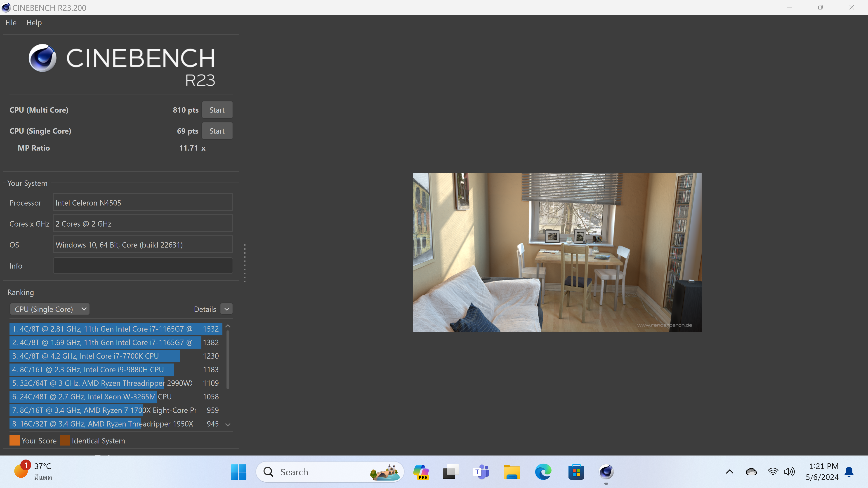The height and width of the screenshot is (488, 868).
Task: Click the 69 pts single core score
Action: [x=188, y=131]
